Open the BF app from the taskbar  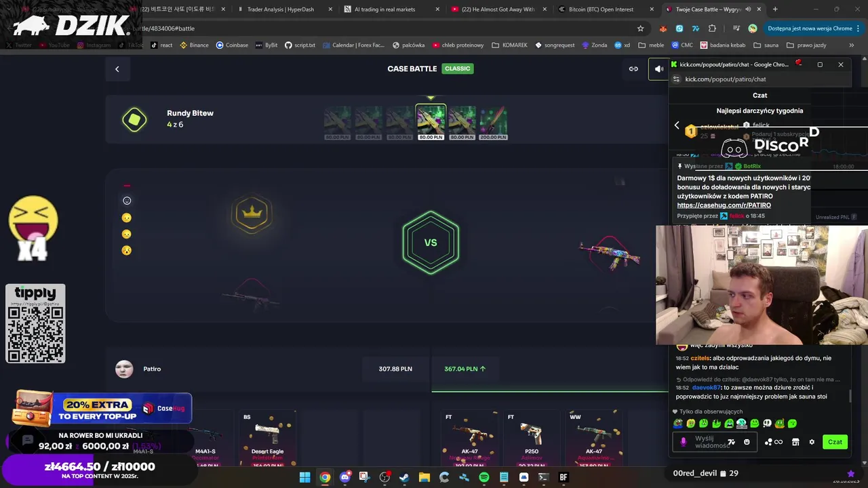pyautogui.click(x=563, y=477)
